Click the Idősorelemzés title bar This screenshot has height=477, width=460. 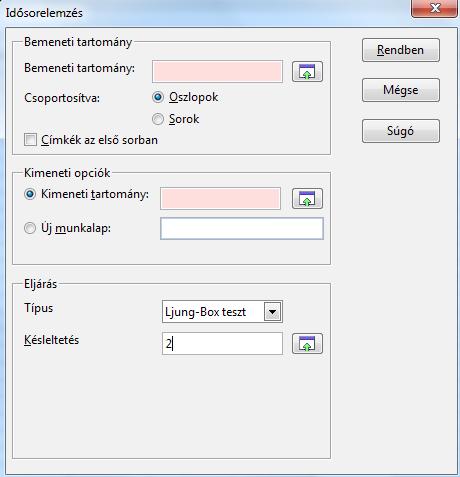pos(207,13)
